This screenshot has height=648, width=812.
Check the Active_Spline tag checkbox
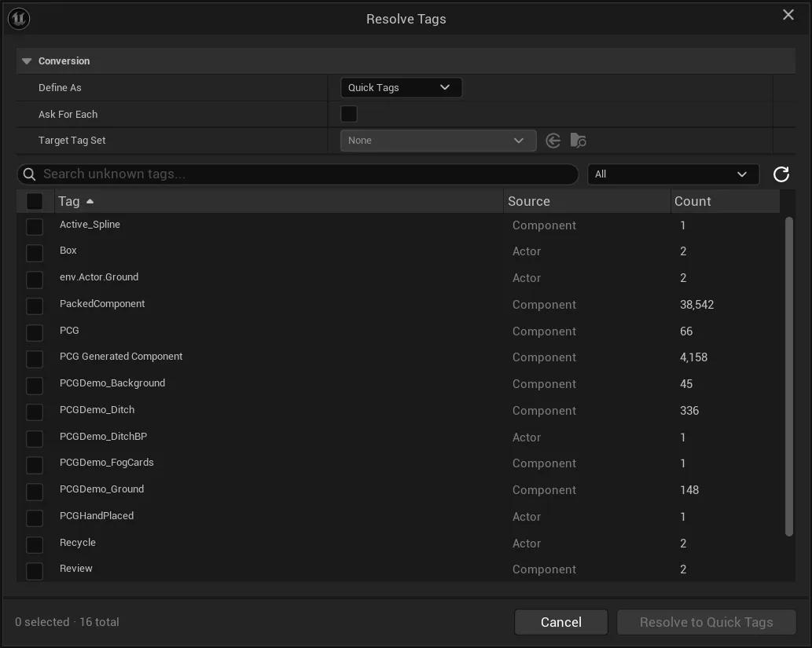[x=35, y=226]
